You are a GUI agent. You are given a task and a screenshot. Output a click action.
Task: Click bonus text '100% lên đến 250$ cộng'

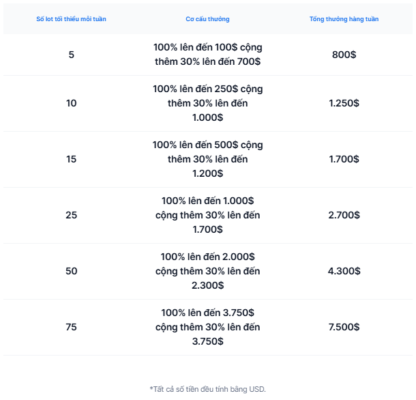[x=208, y=89]
